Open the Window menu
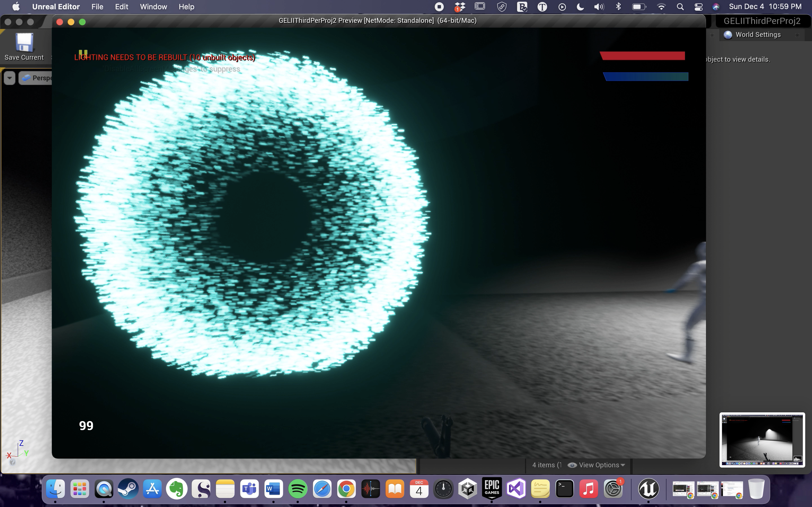 click(x=153, y=7)
